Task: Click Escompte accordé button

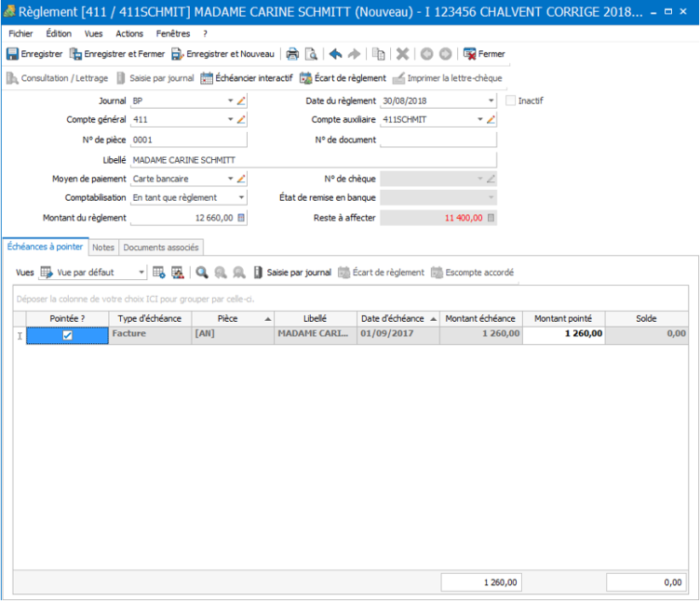Action: click(x=472, y=273)
